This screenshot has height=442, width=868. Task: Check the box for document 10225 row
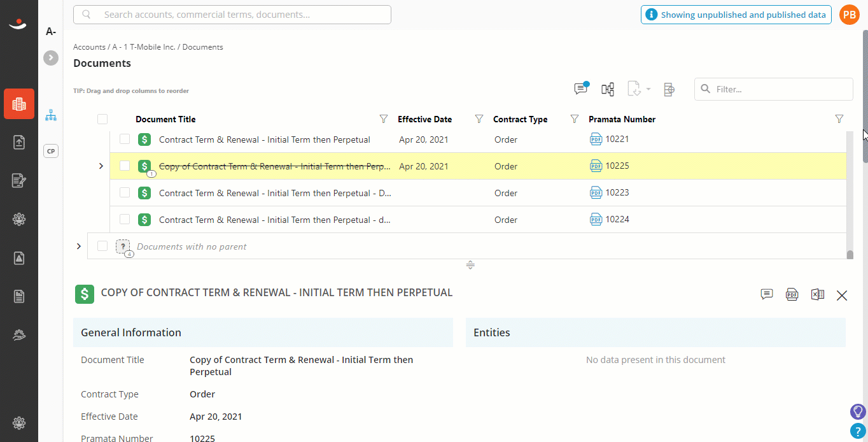(x=125, y=166)
